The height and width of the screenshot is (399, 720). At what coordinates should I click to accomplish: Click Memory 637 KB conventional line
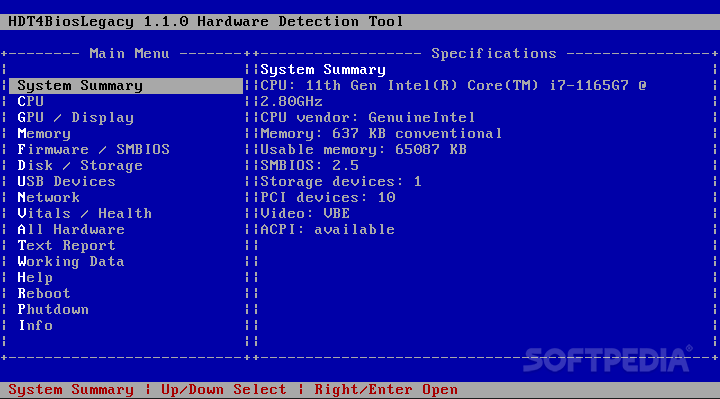tap(381, 134)
